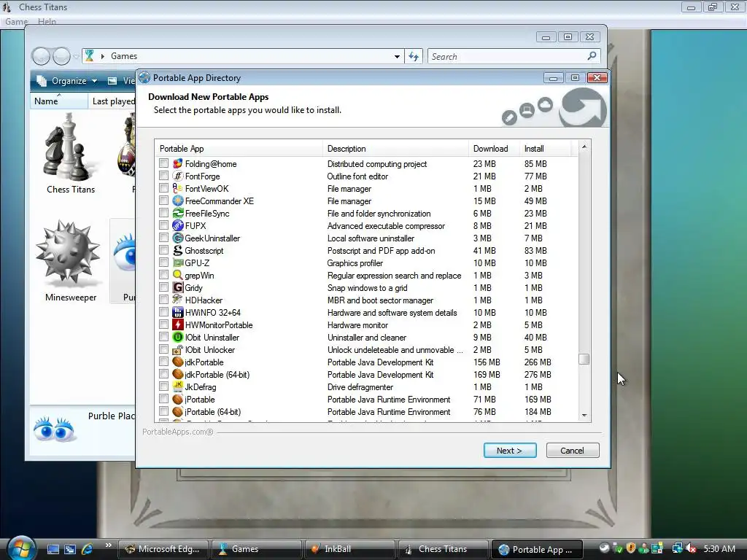Image resolution: width=747 pixels, height=560 pixels.
Task: Click the Search field in Games window
Action: 514,57
